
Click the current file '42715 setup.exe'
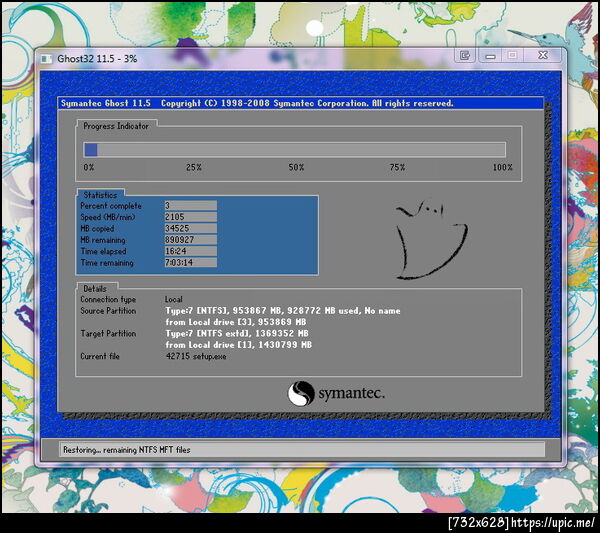point(196,357)
